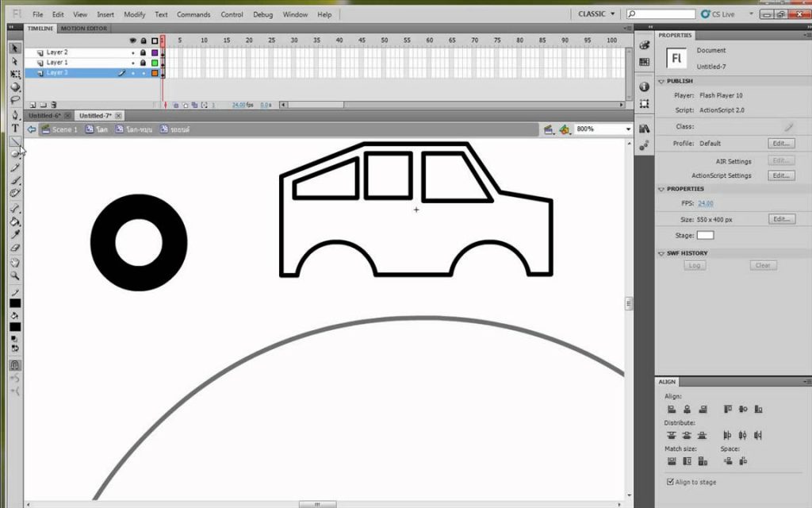Click Edit button for ActionScript Settings
The width and height of the screenshot is (812, 508).
tap(781, 175)
